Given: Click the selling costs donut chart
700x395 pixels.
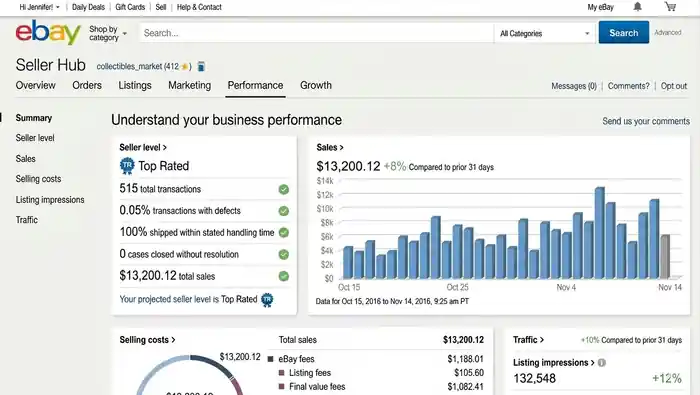Looking at the screenshot, I should click(x=190, y=375).
